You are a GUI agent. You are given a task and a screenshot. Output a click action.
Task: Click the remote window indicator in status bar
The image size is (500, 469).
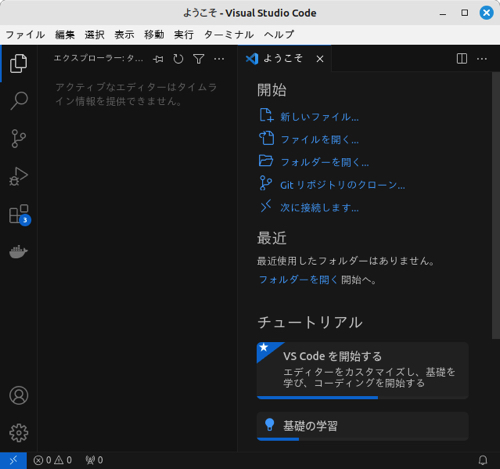point(13,460)
